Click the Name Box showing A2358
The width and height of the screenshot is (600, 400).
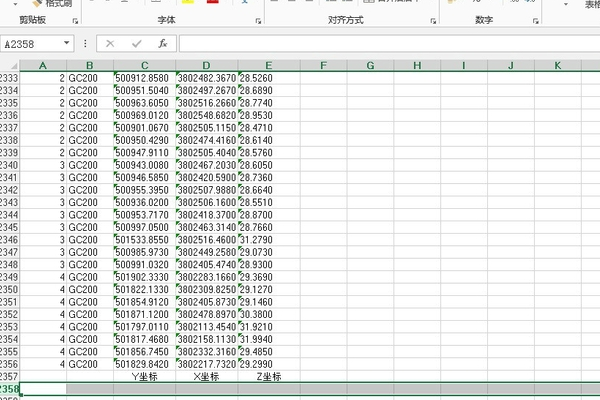click(x=31, y=44)
